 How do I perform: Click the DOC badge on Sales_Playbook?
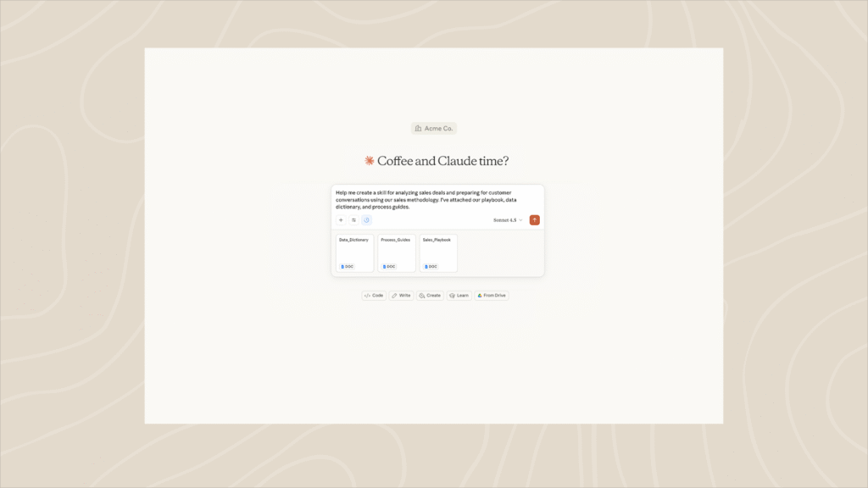pyautogui.click(x=431, y=266)
